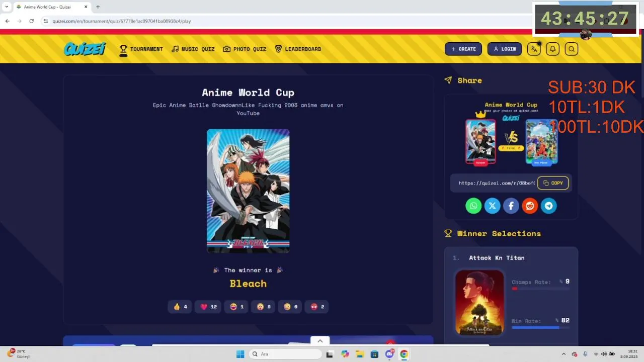Click the Champs Rate progress bar
This screenshot has width=644, height=362.
point(540,289)
